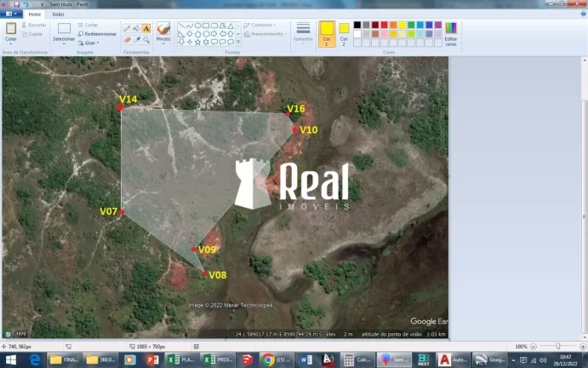
Task: Select the Color picker eyedropper tool
Action: pos(136,39)
